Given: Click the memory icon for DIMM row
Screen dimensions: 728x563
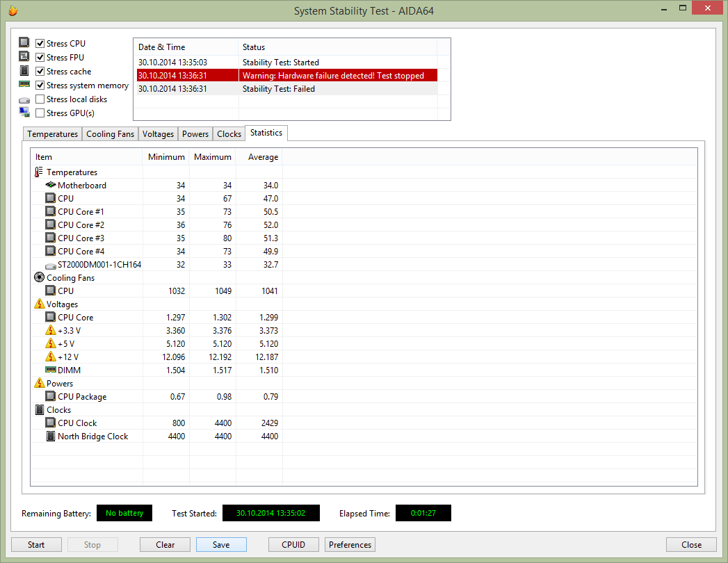Looking at the screenshot, I should [x=51, y=370].
